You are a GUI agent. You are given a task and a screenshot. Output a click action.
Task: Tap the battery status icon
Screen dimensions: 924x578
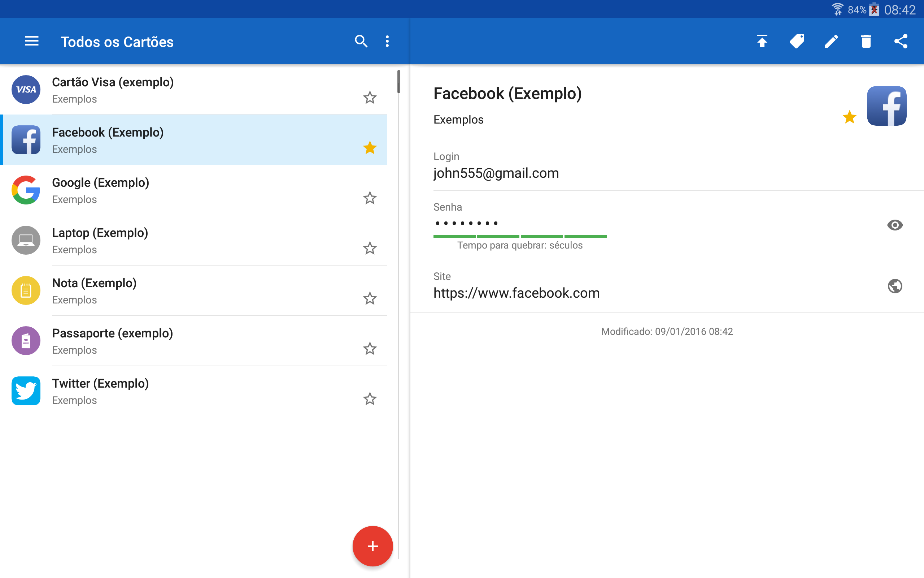click(x=874, y=9)
